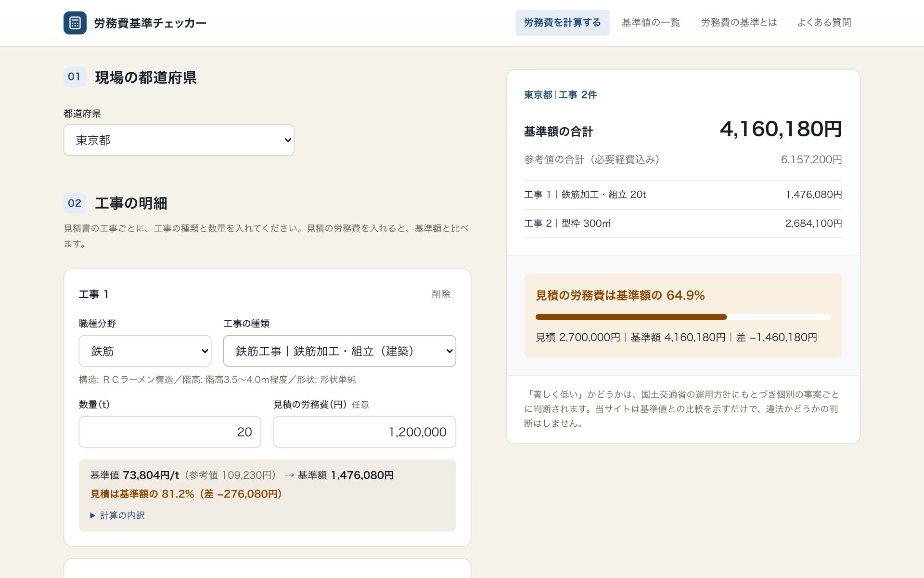Click the 工事 1｜鉄筋加工・組立 20t row

(x=683, y=195)
